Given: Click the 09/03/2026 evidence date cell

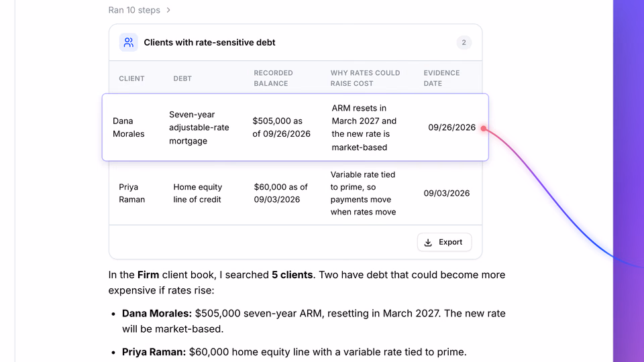Looking at the screenshot, I should (447, 193).
